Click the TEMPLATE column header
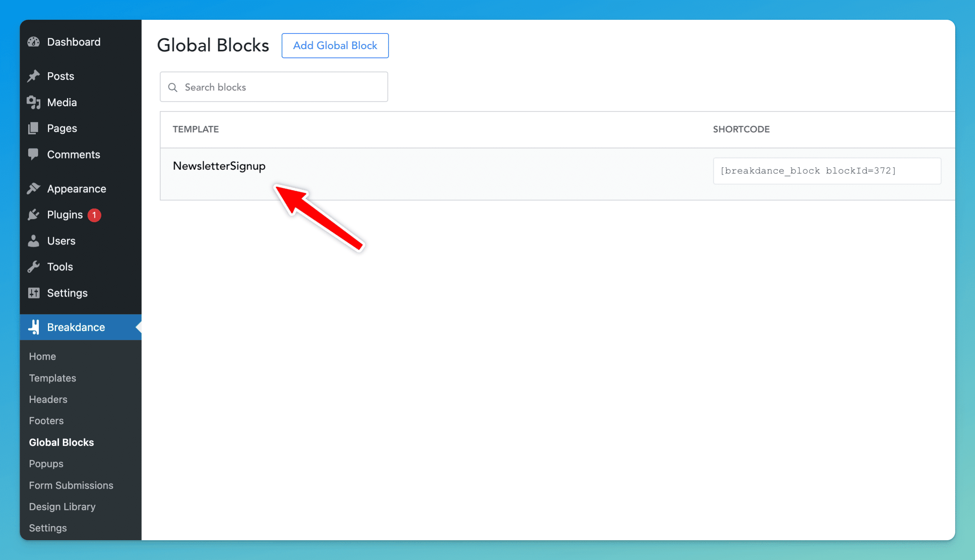 195,129
